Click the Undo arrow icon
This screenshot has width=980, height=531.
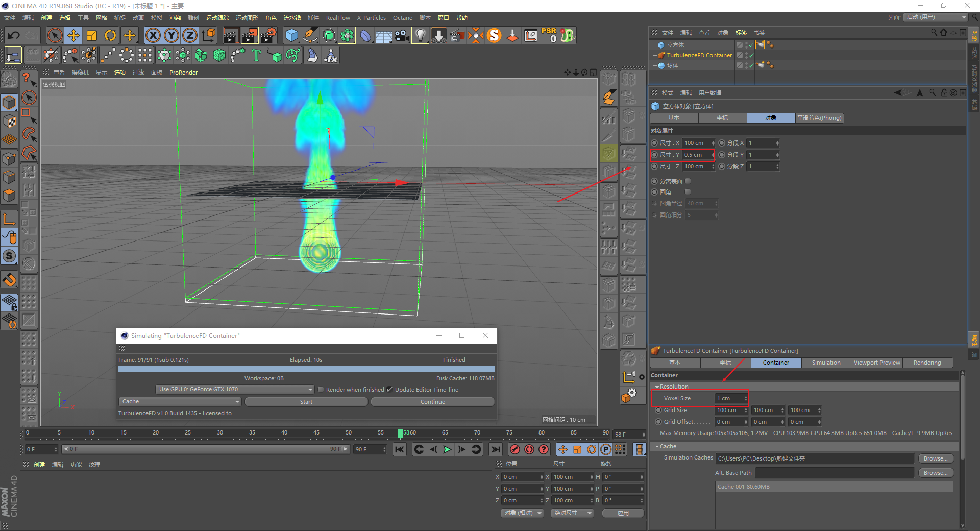pyautogui.click(x=14, y=35)
